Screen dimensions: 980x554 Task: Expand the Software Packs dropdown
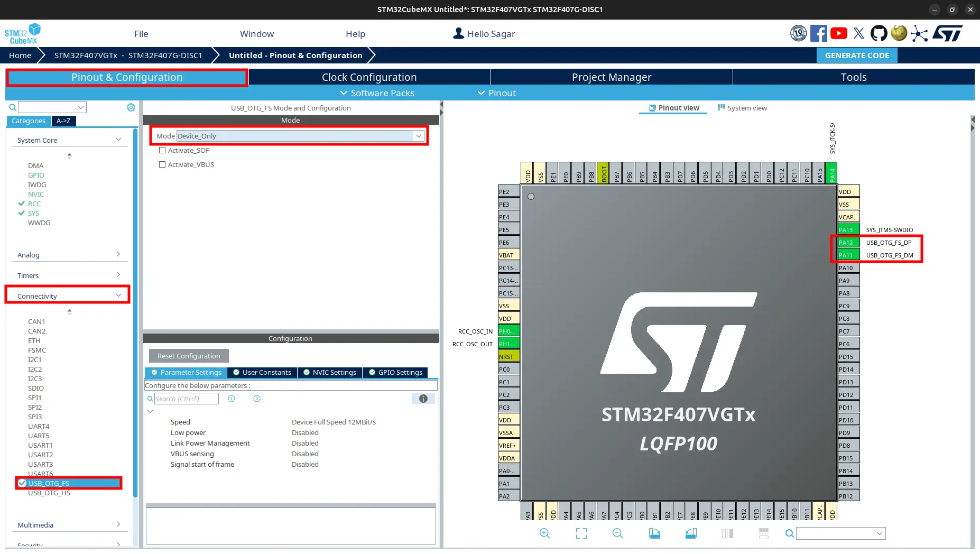[377, 93]
